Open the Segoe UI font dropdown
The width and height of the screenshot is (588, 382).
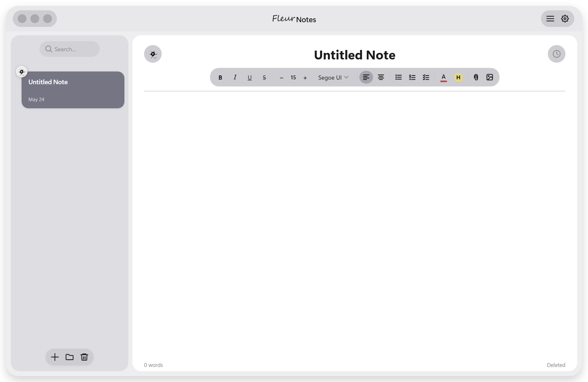(x=333, y=77)
